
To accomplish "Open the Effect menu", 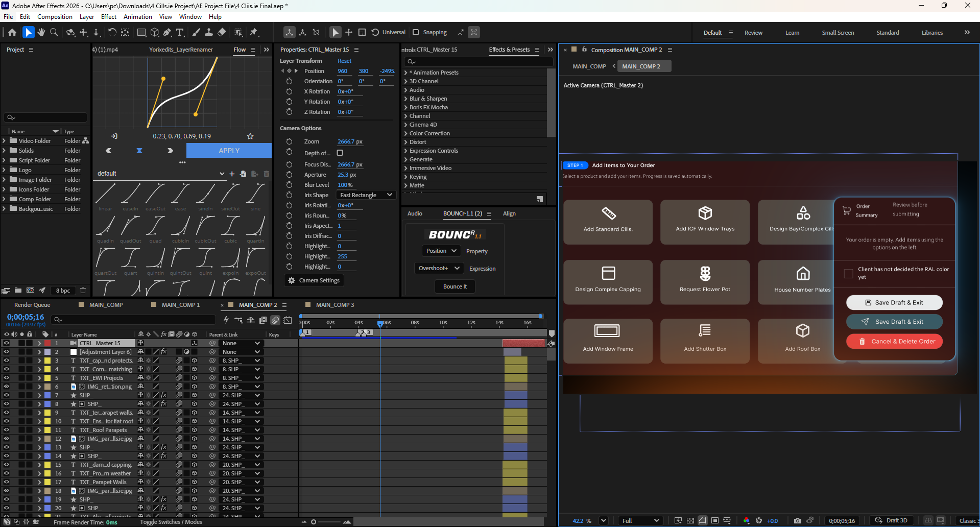I will tap(109, 17).
